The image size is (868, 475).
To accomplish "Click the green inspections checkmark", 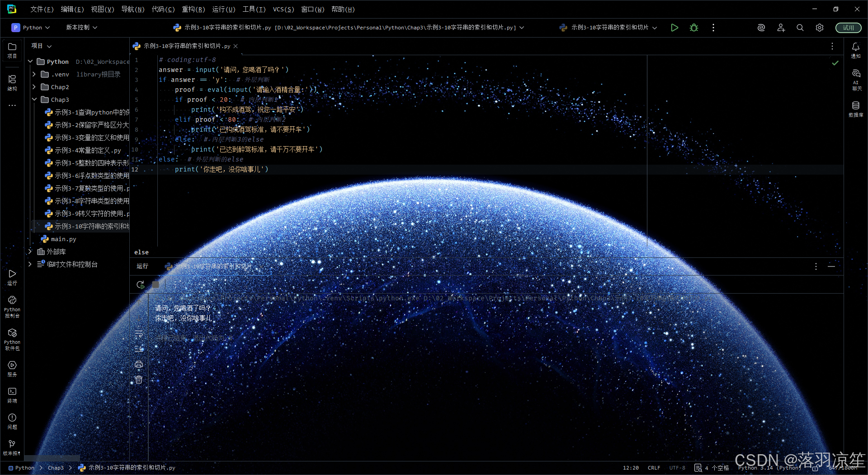I will click(x=835, y=63).
